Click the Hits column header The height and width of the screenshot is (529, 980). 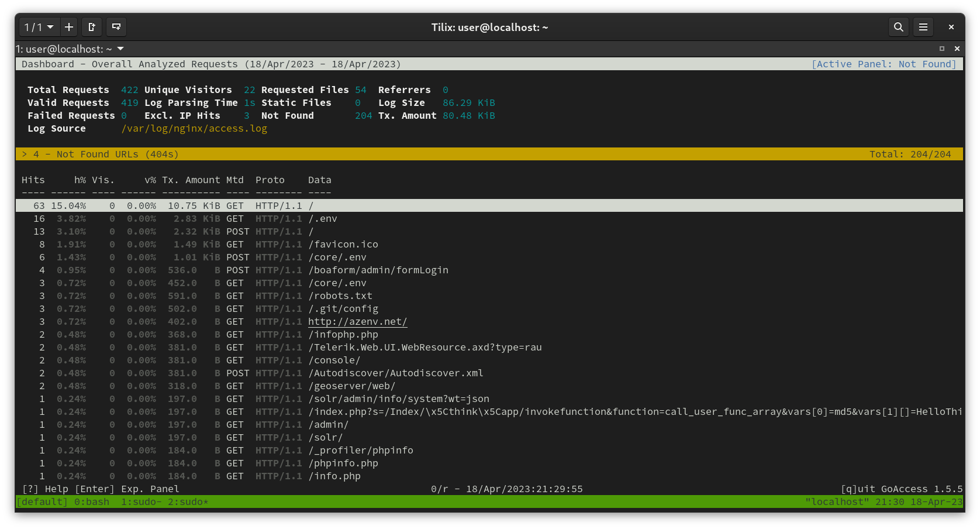click(x=33, y=180)
